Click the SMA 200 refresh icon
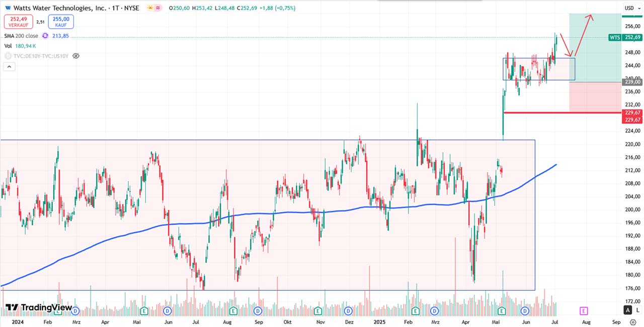Viewport: 644px width, 327px height. [45, 36]
